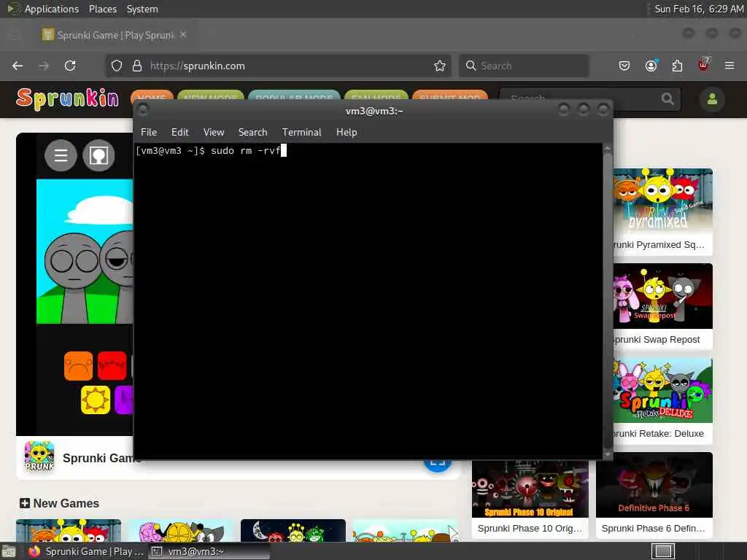Click the Firefox Search box
The width and height of the screenshot is (747, 560).
[524, 66]
